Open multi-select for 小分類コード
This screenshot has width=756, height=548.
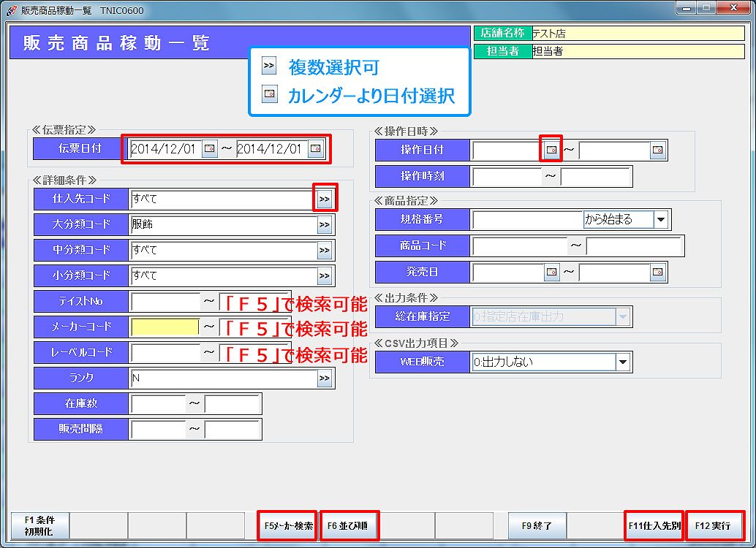325,275
